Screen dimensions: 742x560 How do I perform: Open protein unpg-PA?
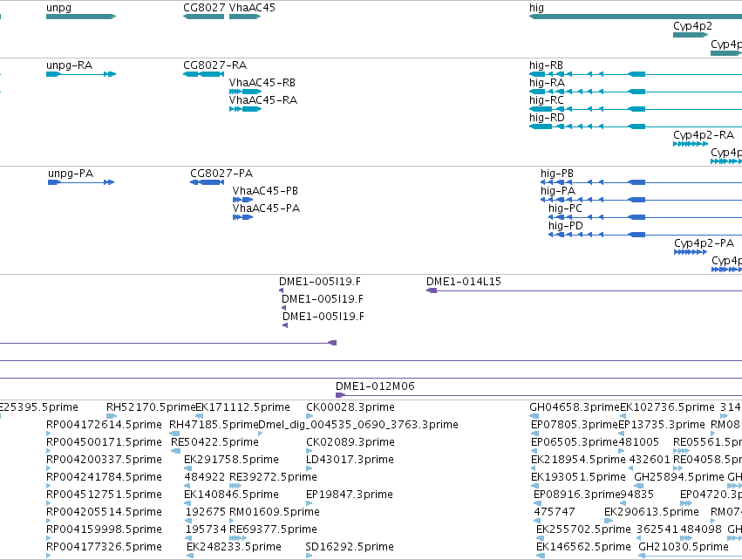tap(81, 182)
